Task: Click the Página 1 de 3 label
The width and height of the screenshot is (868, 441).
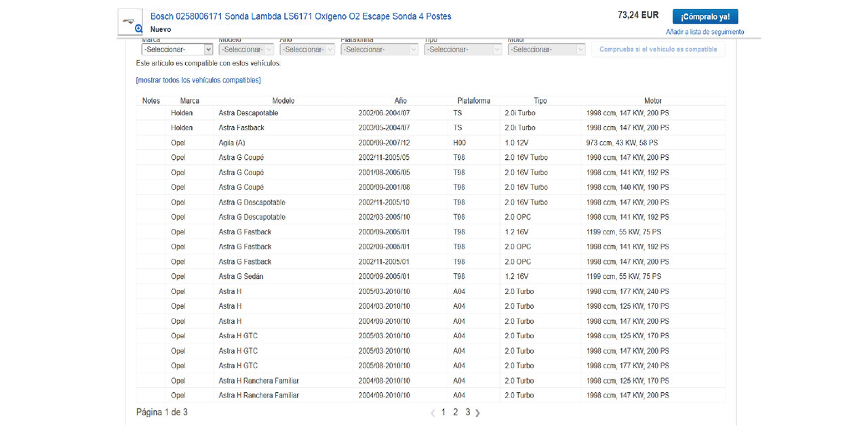Action: 162,412
